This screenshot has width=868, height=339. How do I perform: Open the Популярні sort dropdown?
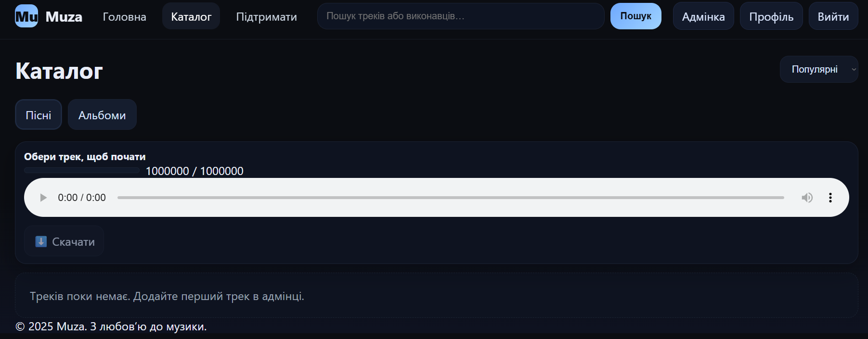(x=818, y=69)
